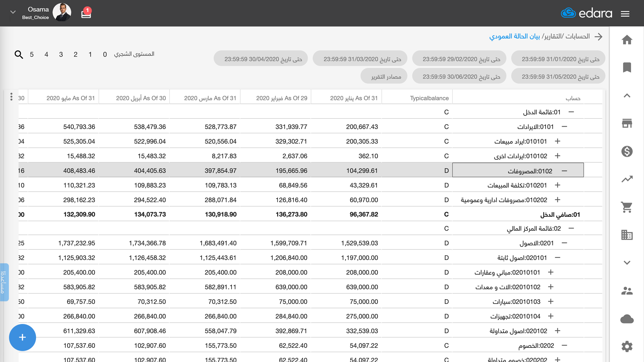Open the Home icon in sidebar
The width and height of the screenshot is (644, 362).
(x=627, y=40)
